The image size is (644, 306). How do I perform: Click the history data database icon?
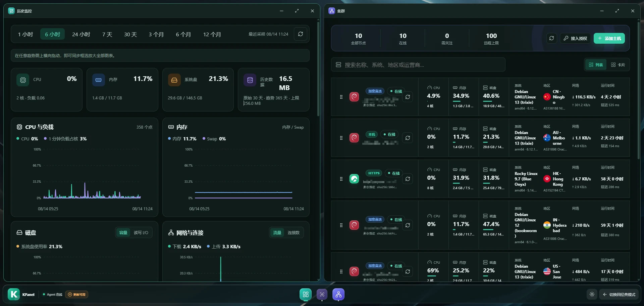tap(250, 80)
